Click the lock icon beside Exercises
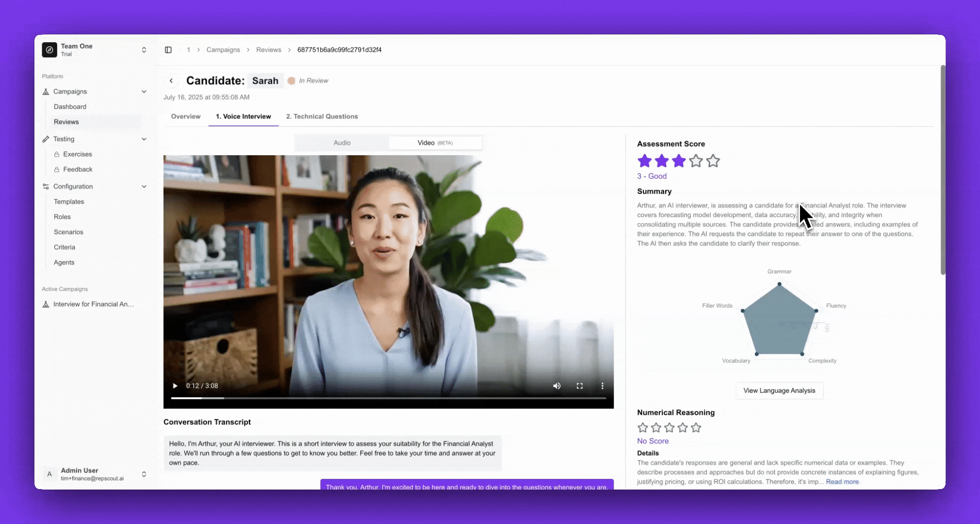980x524 pixels. [x=57, y=154]
